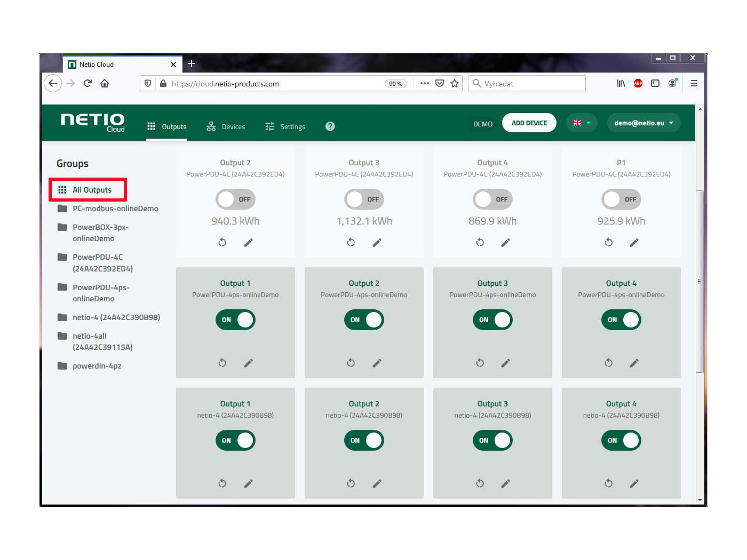Open the demo@netio.eu account menu
The image size is (747, 560).
(644, 123)
